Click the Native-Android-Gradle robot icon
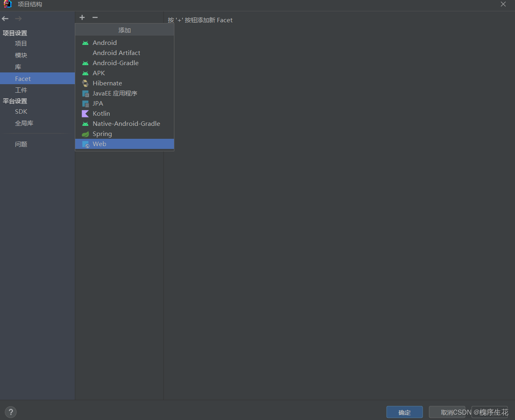The width and height of the screenshot is (515, 420). (85, 124)
